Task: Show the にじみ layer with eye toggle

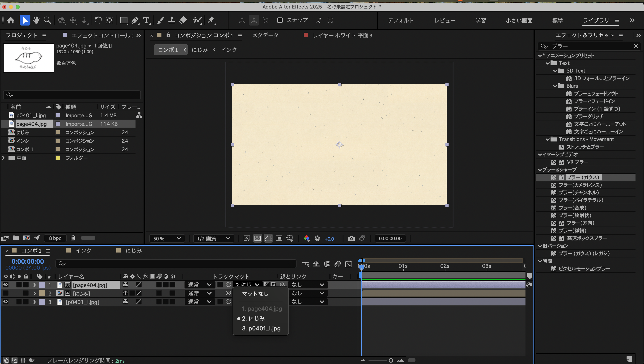Action: click(6, 293)
